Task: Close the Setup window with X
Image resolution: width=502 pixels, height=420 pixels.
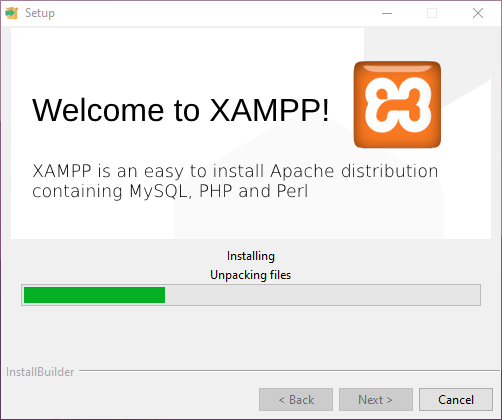Action: coord(478,13)
